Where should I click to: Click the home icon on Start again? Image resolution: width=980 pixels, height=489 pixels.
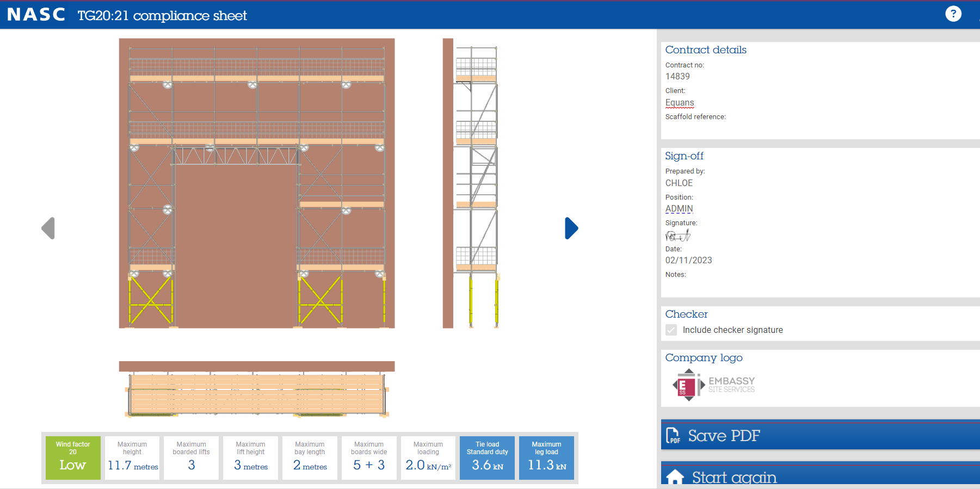[x=675, y=477]
